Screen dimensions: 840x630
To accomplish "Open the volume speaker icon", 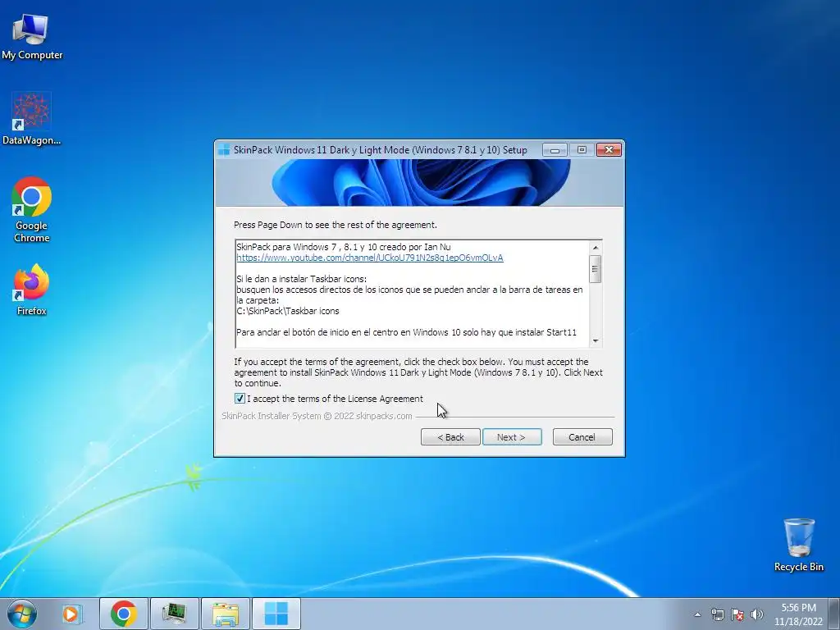I will (757, 614).
